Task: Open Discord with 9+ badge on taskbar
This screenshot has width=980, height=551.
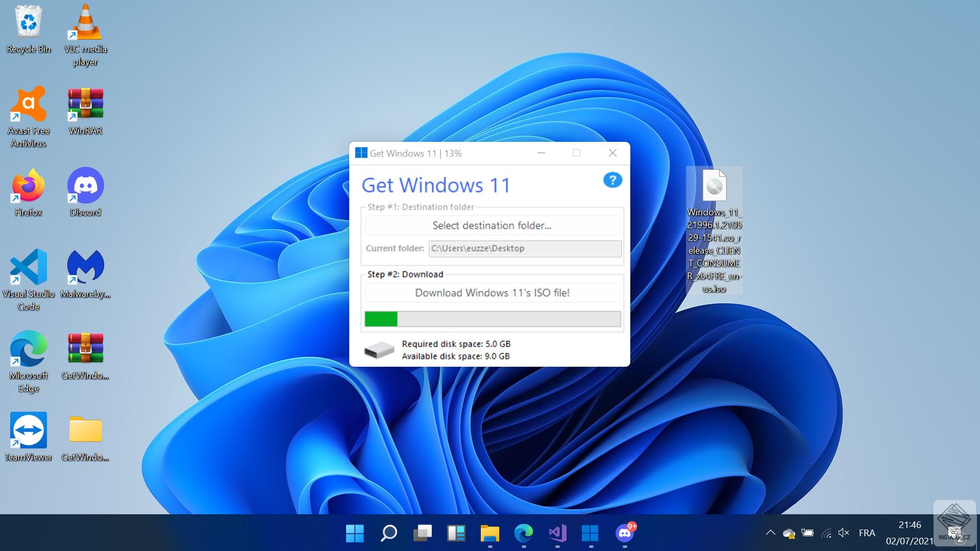Action: click(x=625, y=533)
